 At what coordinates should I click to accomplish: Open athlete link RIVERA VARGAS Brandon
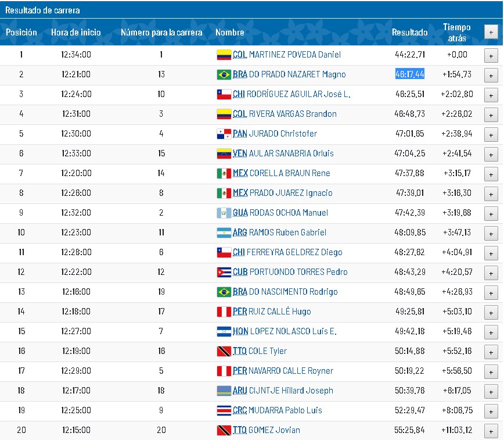click(293, 114)
